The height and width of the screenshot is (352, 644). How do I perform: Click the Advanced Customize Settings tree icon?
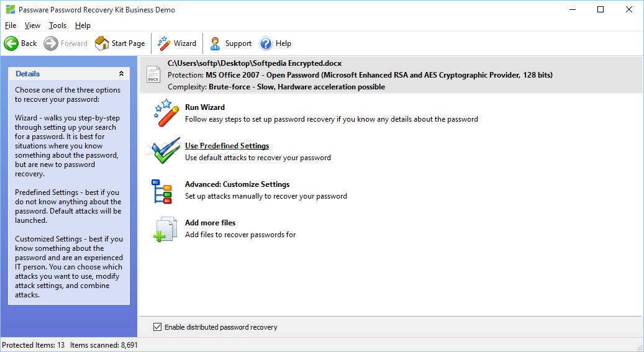[x=161, y=191]
